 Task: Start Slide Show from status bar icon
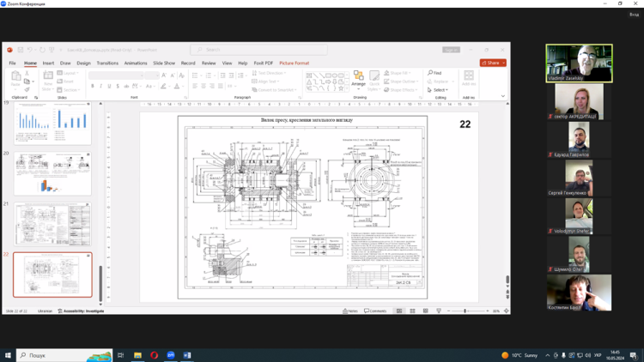pos(439,311)
